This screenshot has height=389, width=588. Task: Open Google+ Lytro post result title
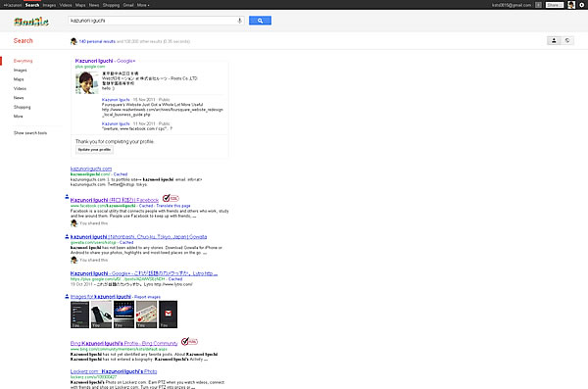[x=144, y=273]
